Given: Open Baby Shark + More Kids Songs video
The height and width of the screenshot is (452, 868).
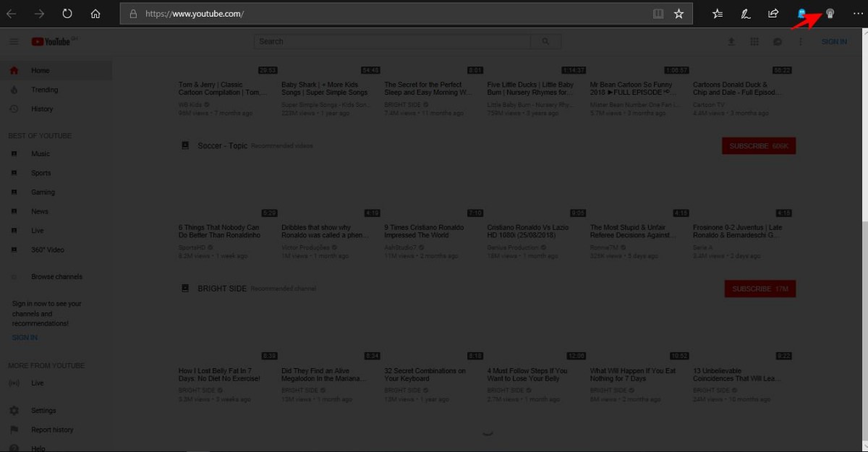Looking at the screenshot, I should tap(325, 89).
